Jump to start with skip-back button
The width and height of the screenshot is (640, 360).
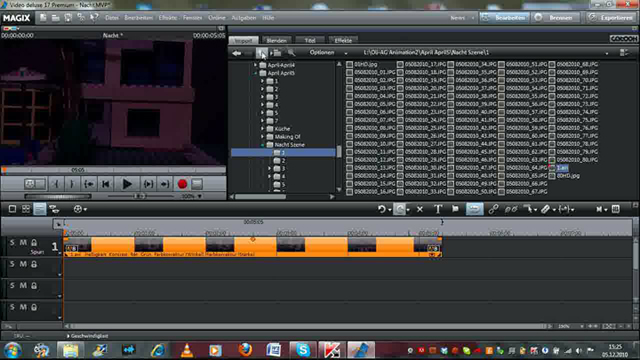click(106, 184)
